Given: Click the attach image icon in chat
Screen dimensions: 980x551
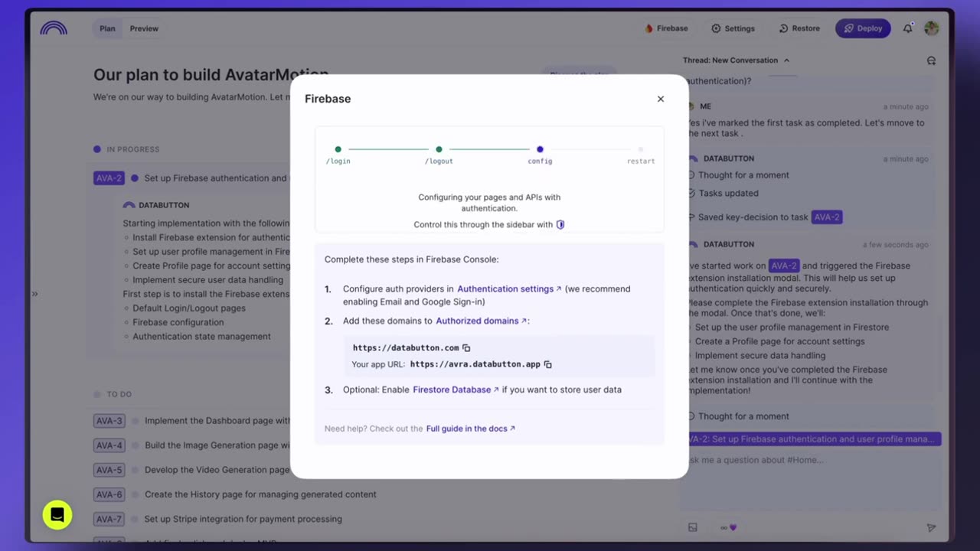Looking at the screenshot, I should tap(693, 527).
